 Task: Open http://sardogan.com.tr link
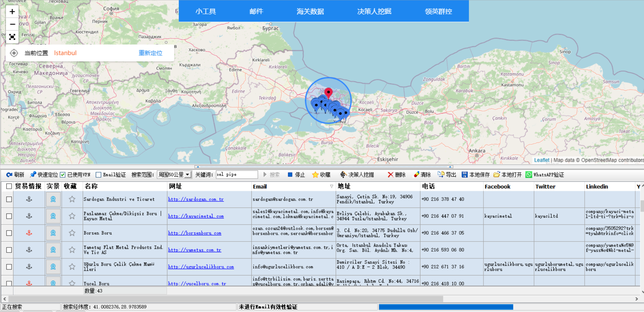(196, 199)
